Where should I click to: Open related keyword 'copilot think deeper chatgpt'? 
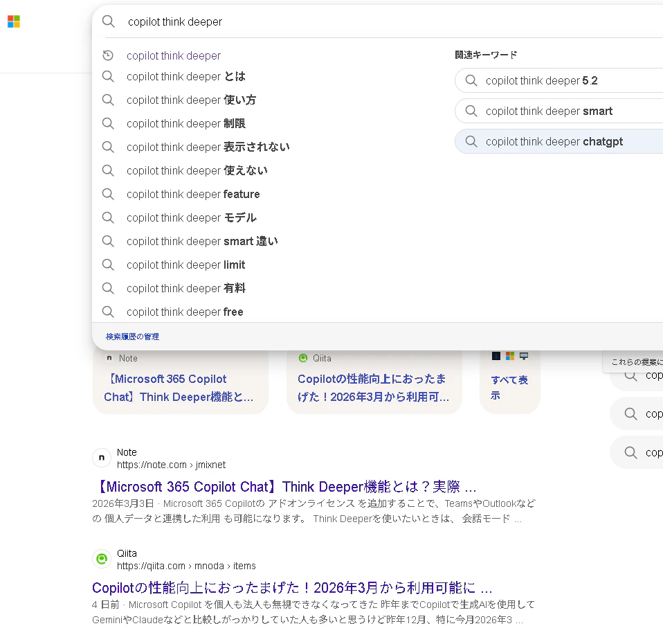coord(559,141)
